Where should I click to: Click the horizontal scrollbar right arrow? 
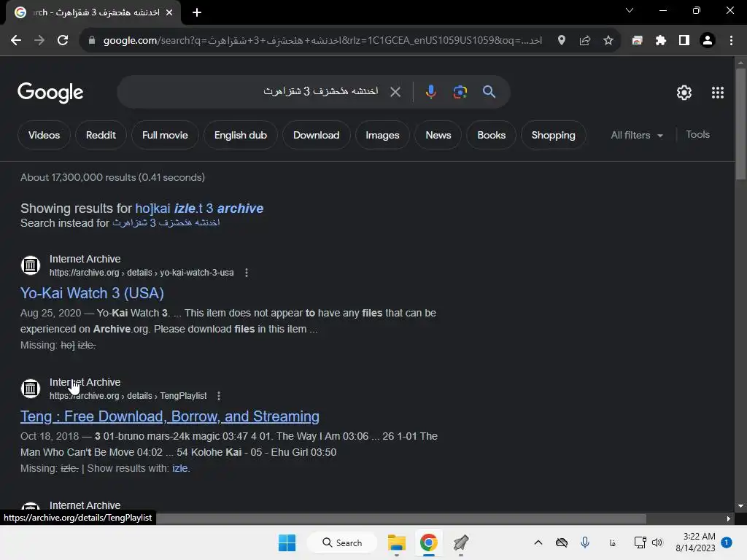coord(729,518)
